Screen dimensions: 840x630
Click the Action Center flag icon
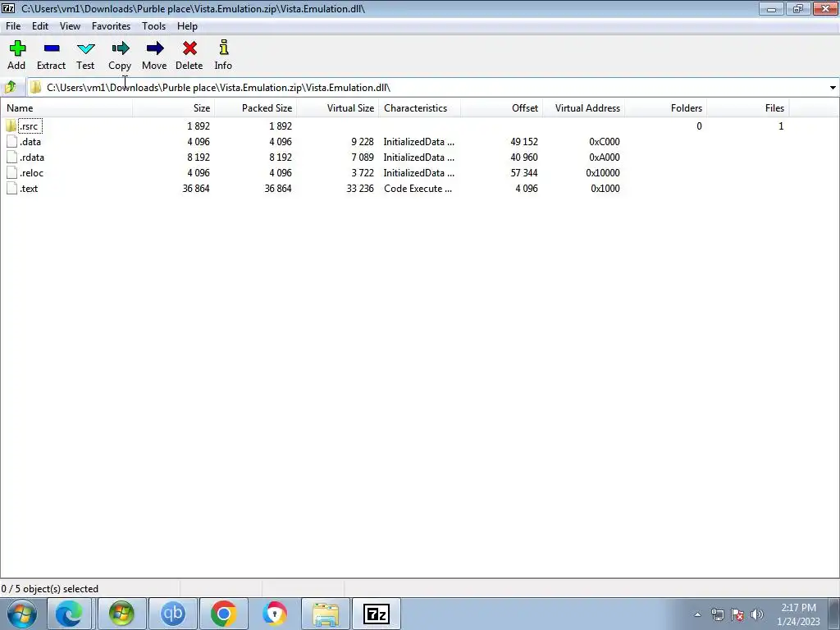click(x=737, y=614)
